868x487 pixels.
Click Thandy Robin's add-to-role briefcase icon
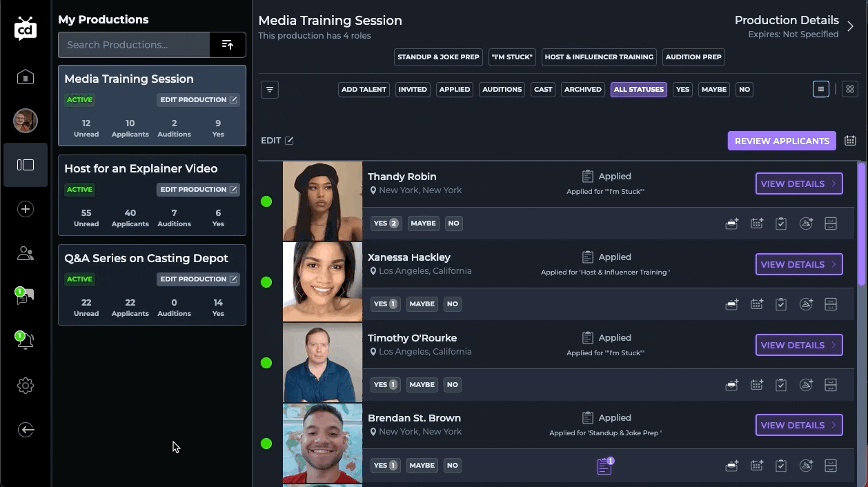(732, 223)
